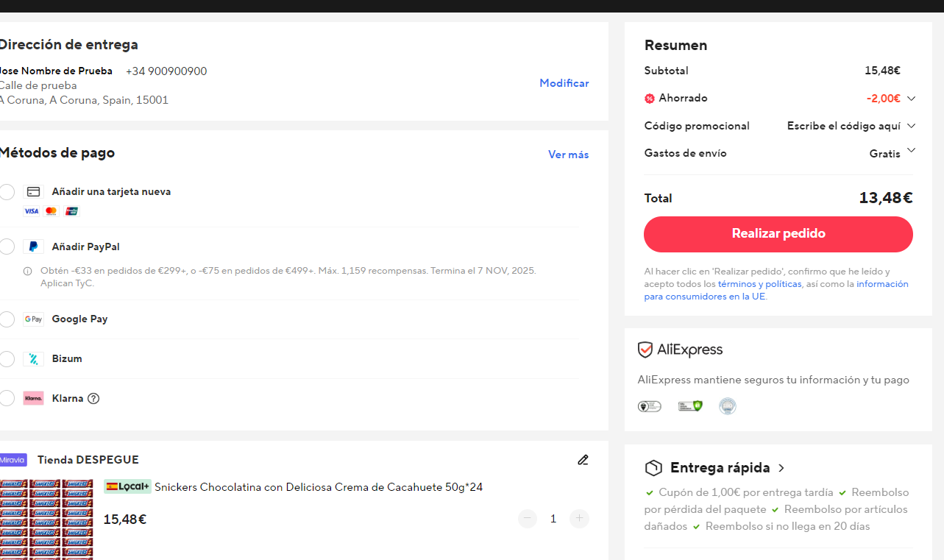
Task: Click the Entrega rápida heading
Action: pyautogui.click(x=720, y=468)
